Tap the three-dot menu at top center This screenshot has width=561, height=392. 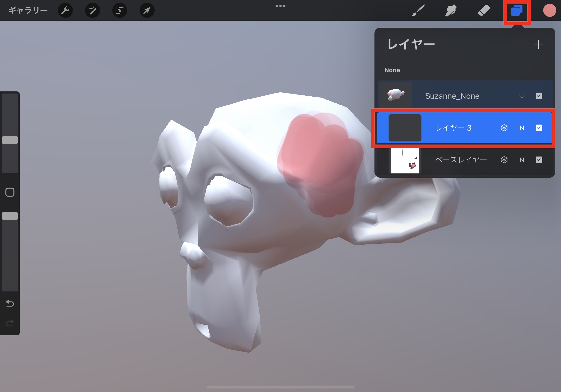pyautogui.click(x=280, y=6)
